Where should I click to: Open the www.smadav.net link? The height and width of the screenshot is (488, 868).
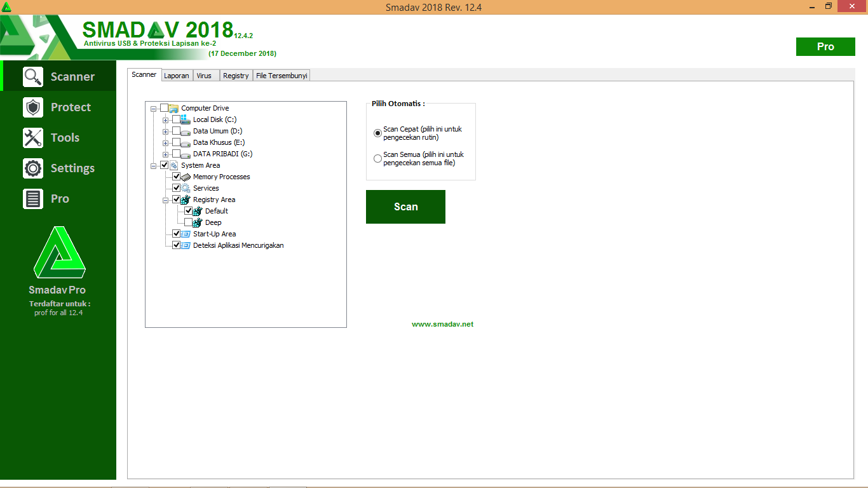pyautogui.click(x=442, y=324)
